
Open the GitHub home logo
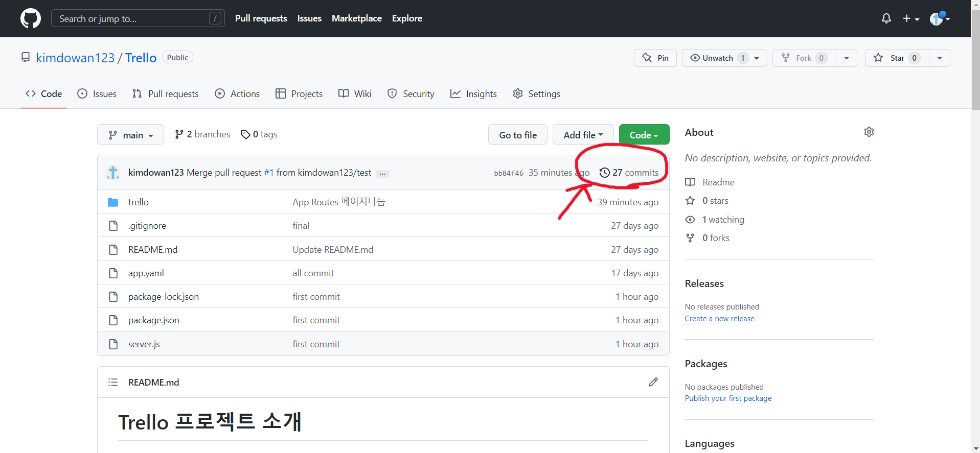point(31,18)
